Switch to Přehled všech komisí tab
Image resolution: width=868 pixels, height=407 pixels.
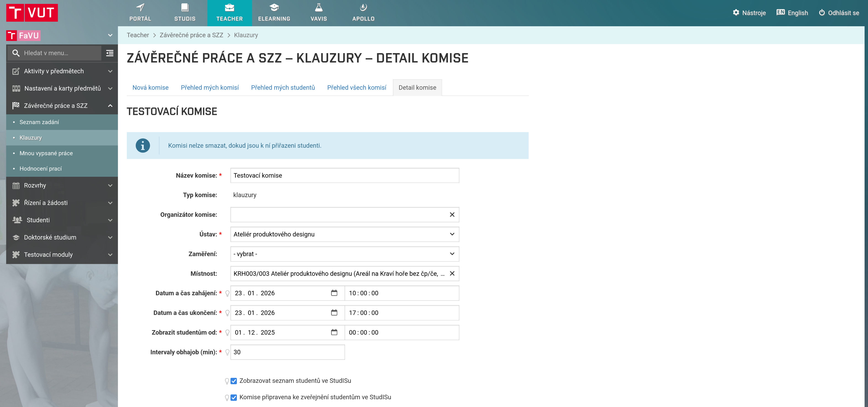[x=356, y=88]
